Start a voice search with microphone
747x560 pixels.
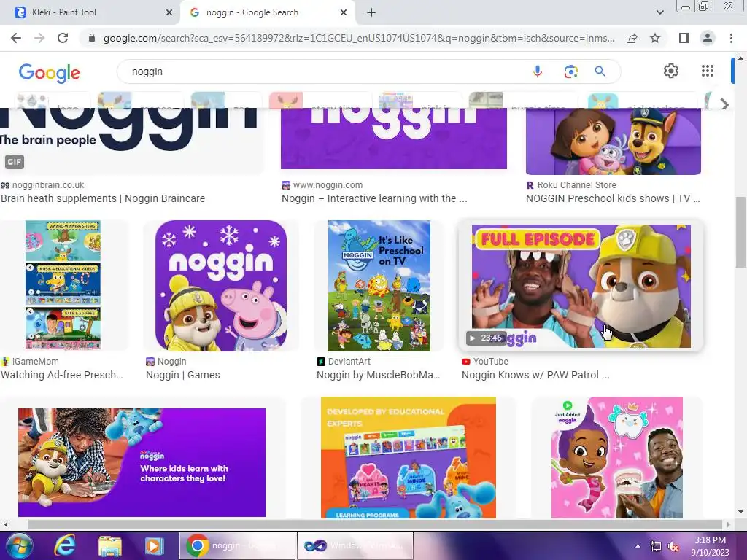[x=538, y=71]
